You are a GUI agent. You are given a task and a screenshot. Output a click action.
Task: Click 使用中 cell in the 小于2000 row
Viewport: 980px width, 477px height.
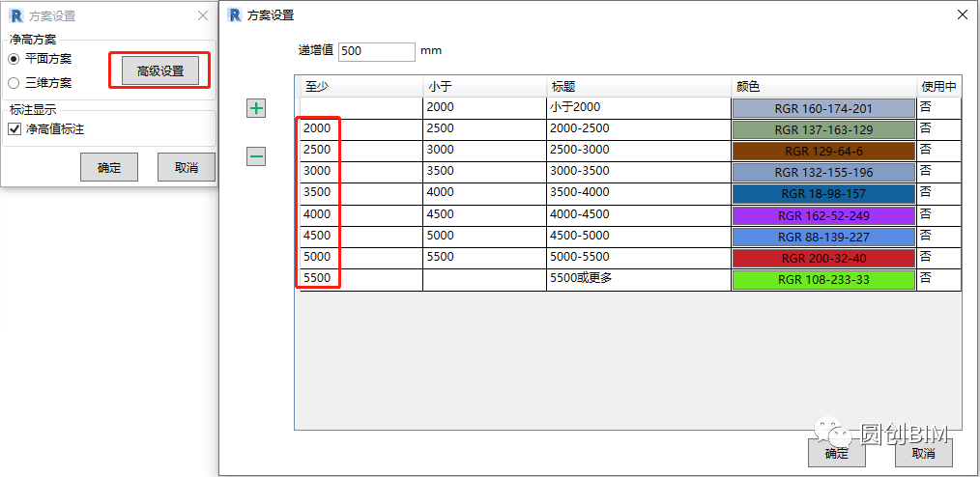coord(938,108)
